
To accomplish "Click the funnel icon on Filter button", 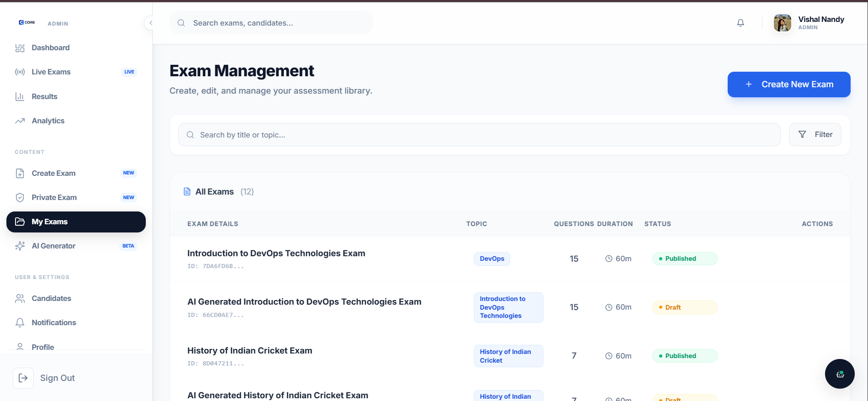I will [802, 135].
